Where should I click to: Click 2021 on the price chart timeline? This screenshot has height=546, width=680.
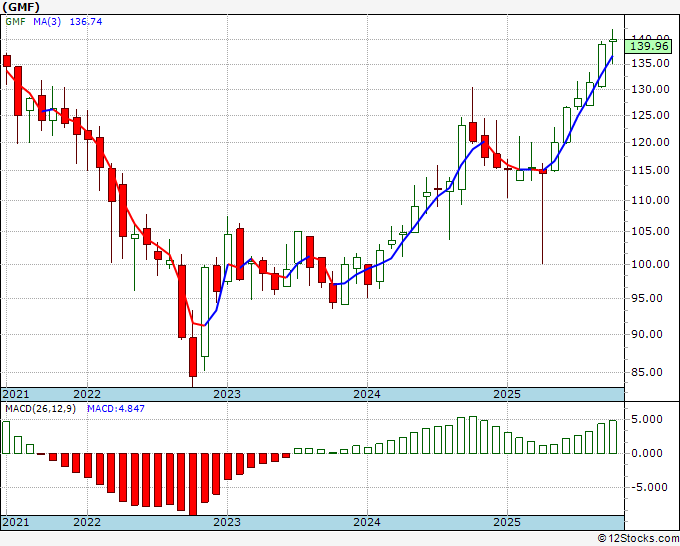click(16, 394)
